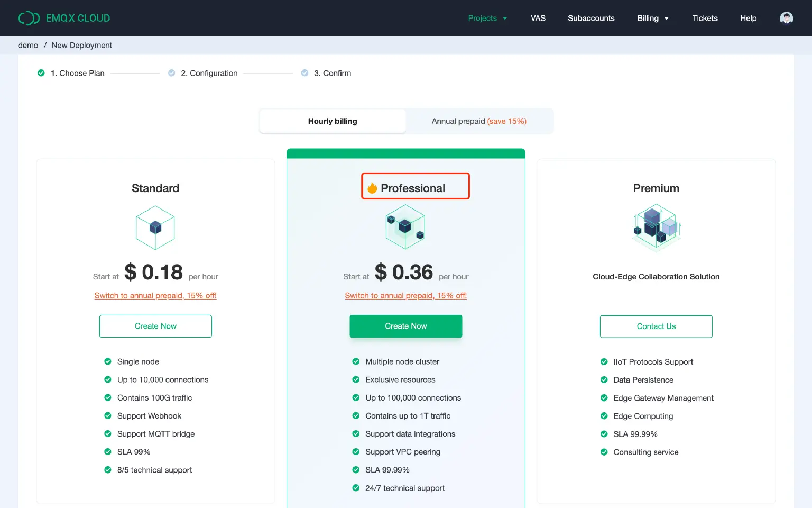Click the Professional plan cube illustration
This screenshot has width=812, height=508.
(405, 227)
